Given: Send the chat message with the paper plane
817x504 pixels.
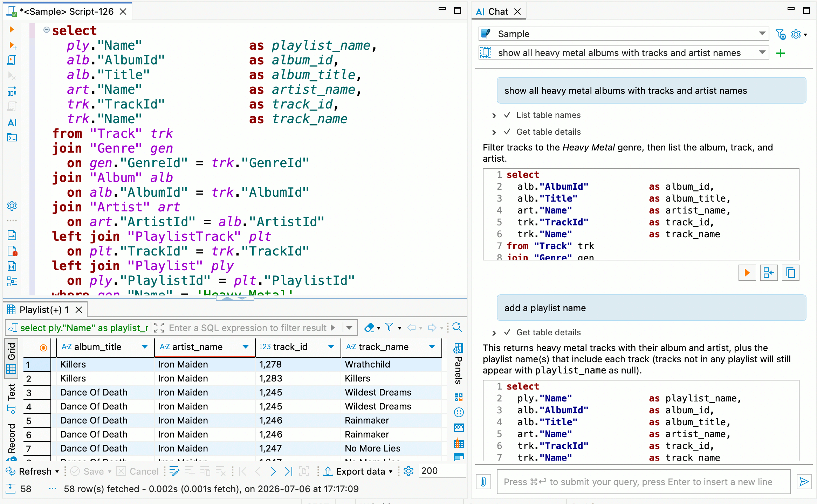Looking at the screenshot, I should (804, 482).
